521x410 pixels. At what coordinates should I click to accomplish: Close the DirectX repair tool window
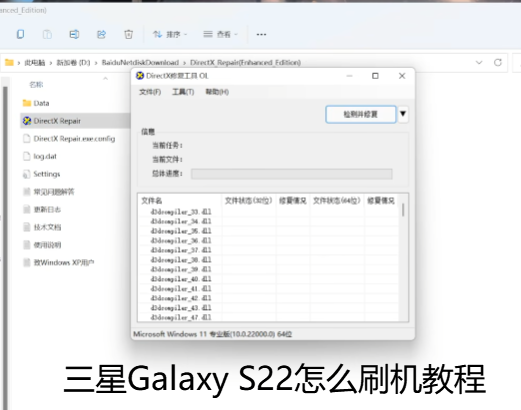point(402,76)
